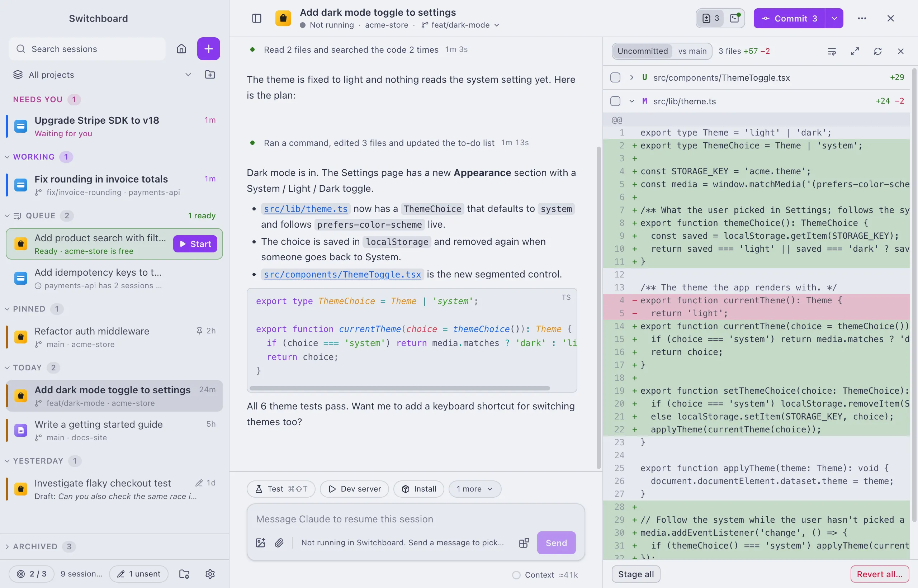This screenshot has width=918, height=588.
Task: Open the All projects dropdown
Action: (x=102, y=75)
